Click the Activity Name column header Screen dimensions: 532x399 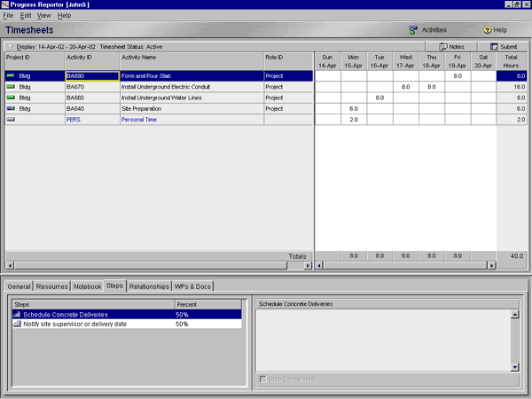point(192,61)
